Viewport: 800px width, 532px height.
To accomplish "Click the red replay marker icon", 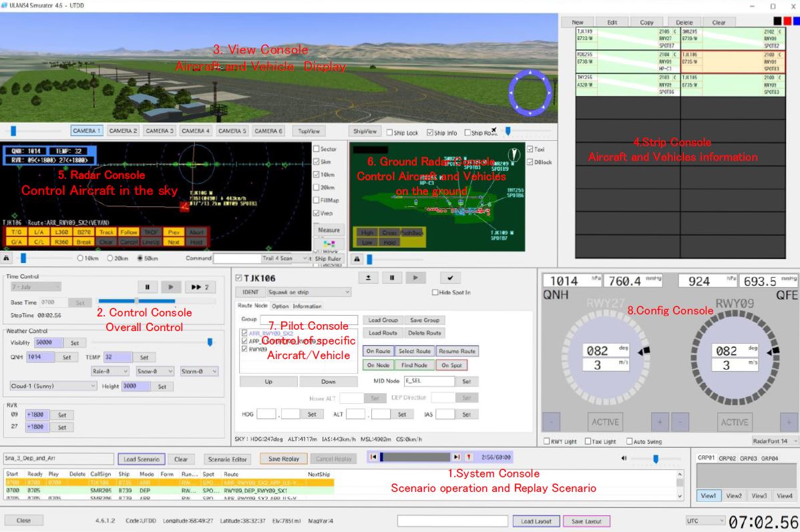I will click(468, 457).
